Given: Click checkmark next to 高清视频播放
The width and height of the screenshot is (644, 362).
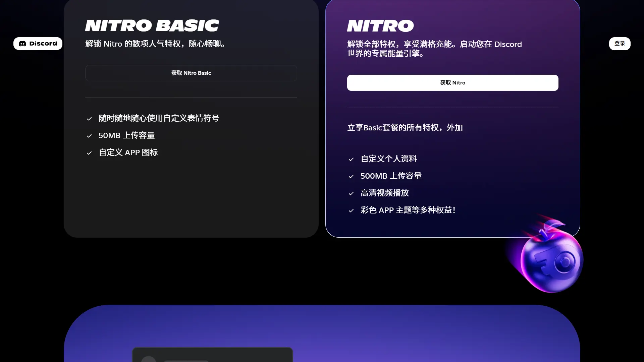Looking at the screenshot, I should (x=351, y=193).
